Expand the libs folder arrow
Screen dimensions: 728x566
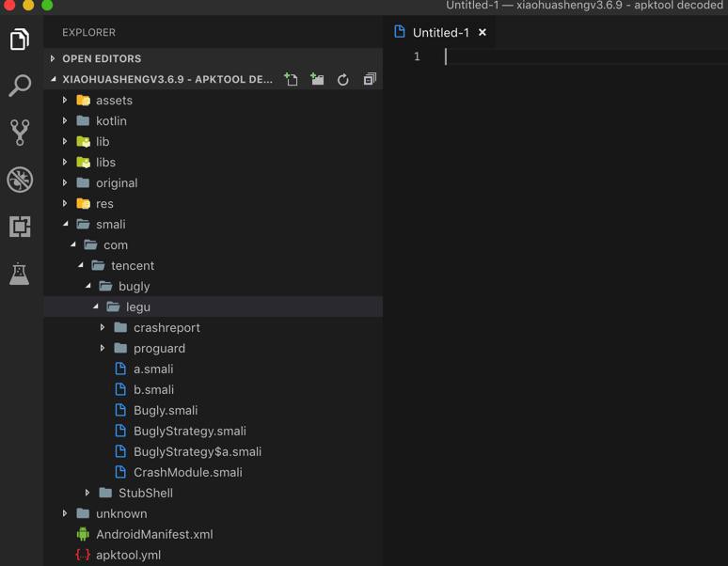click(65, 162)
